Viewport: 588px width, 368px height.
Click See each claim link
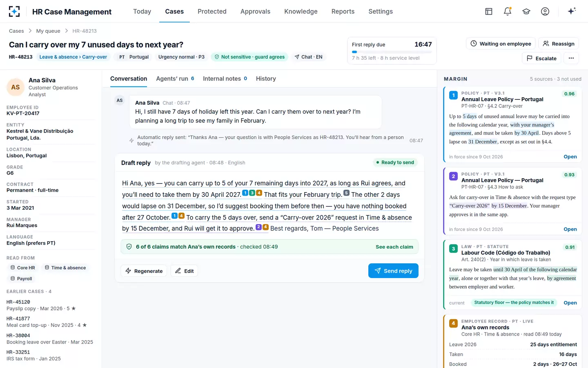pyautogui.click(x=394, y=247)
